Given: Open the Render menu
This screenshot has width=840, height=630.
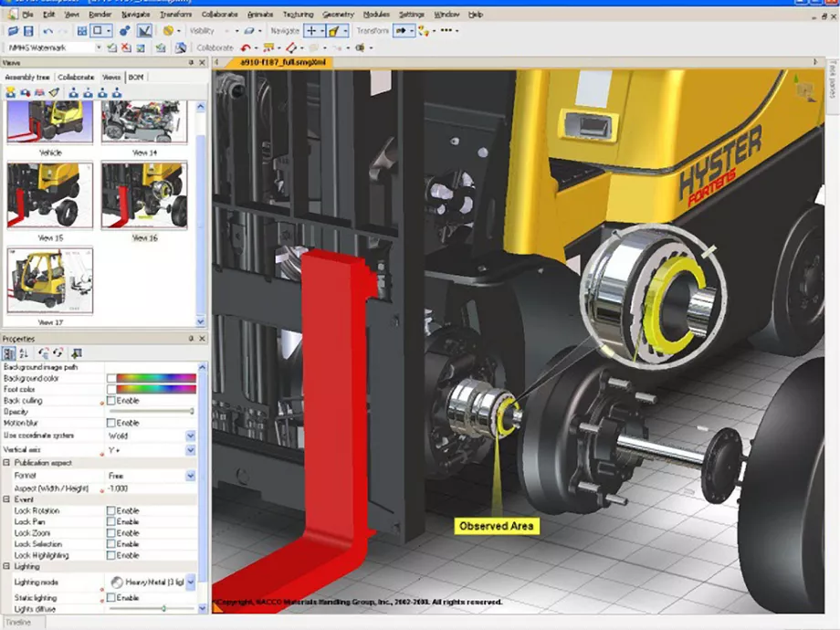Looking at the screenshot, I should tap(100, 15).
